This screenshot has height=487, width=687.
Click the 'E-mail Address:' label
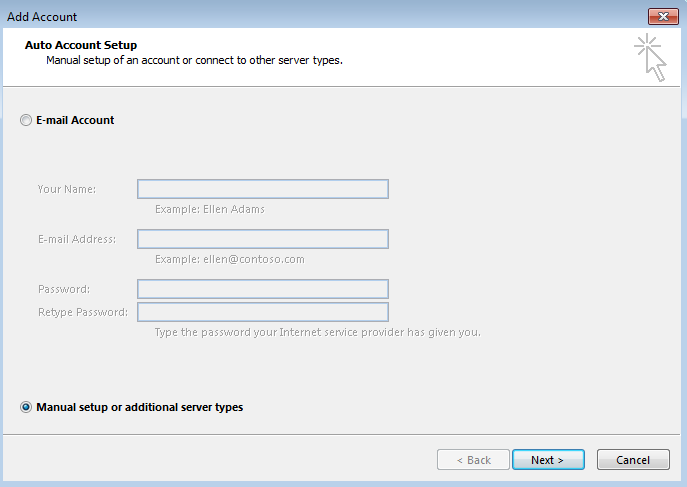pos(77,239)
